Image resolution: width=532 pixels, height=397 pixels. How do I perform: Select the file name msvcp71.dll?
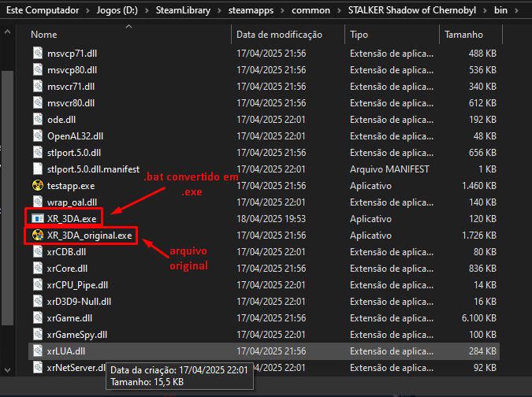pyautogui.click(x=73, y=54)
